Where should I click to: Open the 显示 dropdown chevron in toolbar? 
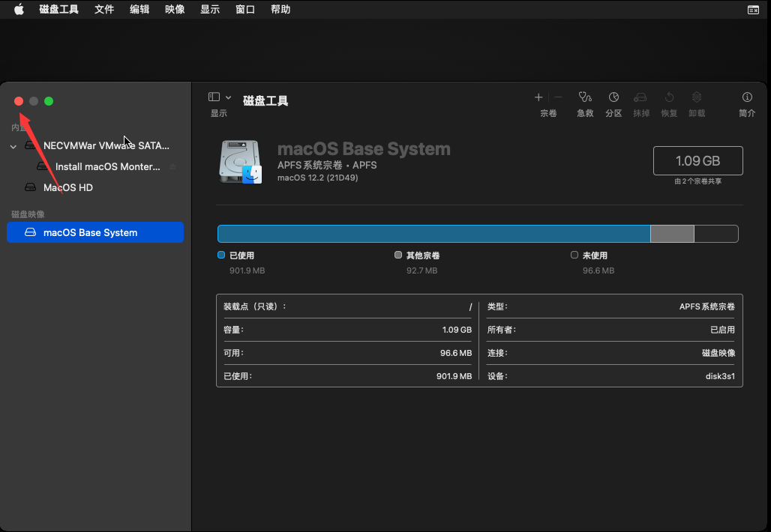pyautogui.click(x=228, y=97)
